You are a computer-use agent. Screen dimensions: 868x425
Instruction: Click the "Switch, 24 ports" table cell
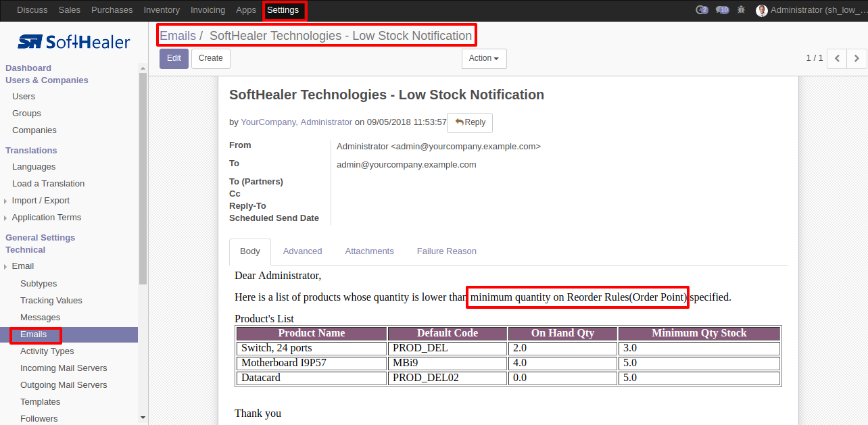(x=312, y=348)
